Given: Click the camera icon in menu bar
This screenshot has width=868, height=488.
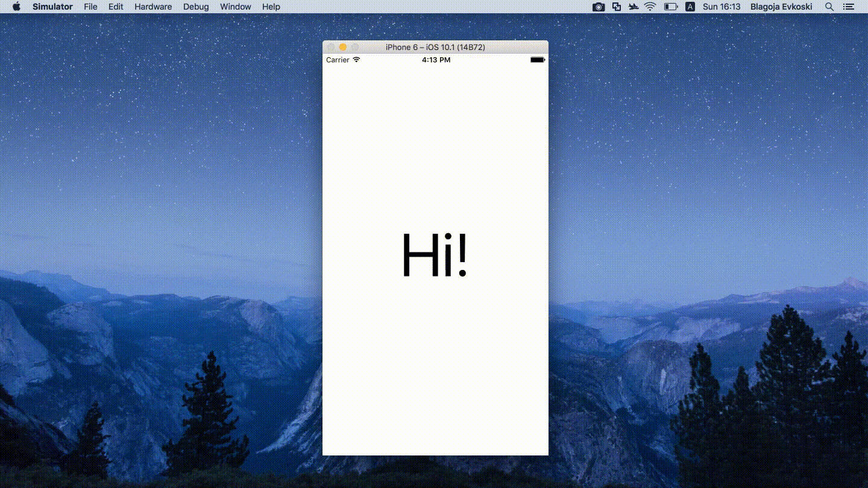Looking at the screenshot, I should (x=599, y=7).
